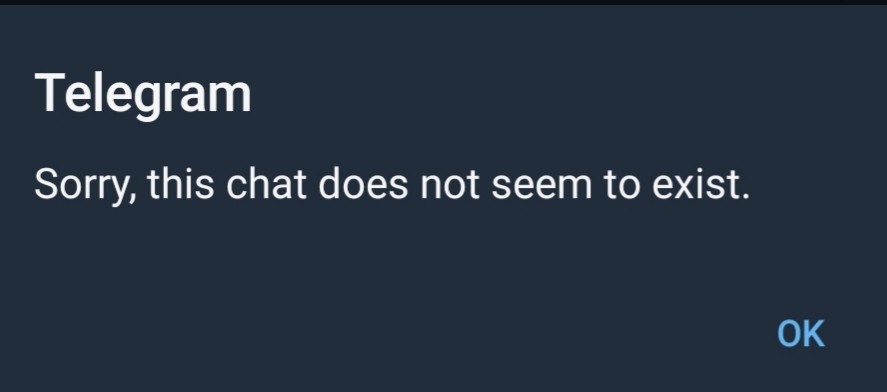Screen dimensions: 887x392
Task: Click the Telegram dialog title
Action: 143,94
